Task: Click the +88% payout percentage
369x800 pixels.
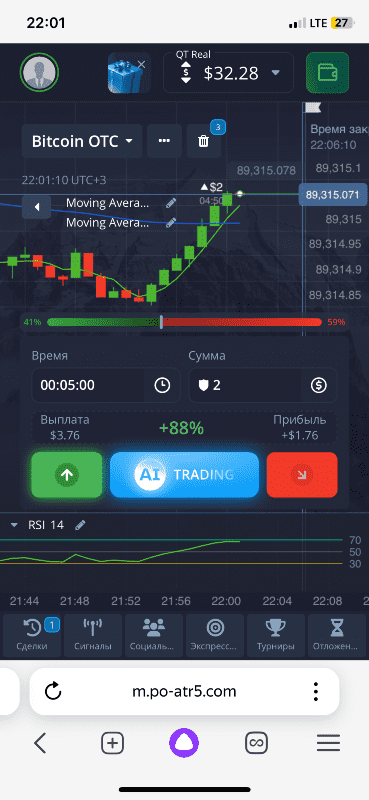Action: click(x=181, y=428)
